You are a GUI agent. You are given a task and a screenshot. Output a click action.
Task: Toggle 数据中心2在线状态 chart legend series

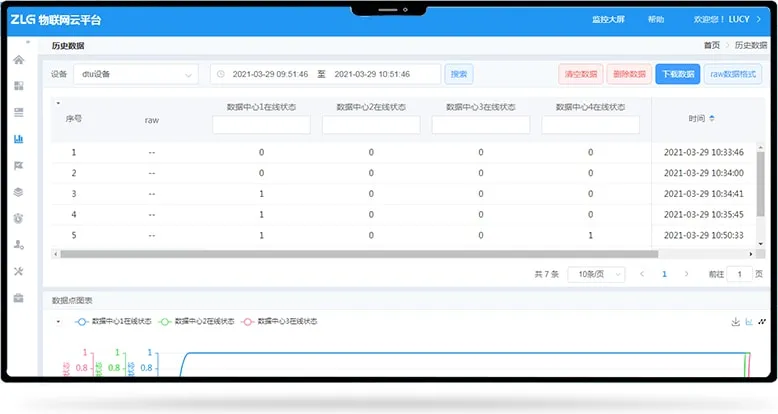pos(195,322)
